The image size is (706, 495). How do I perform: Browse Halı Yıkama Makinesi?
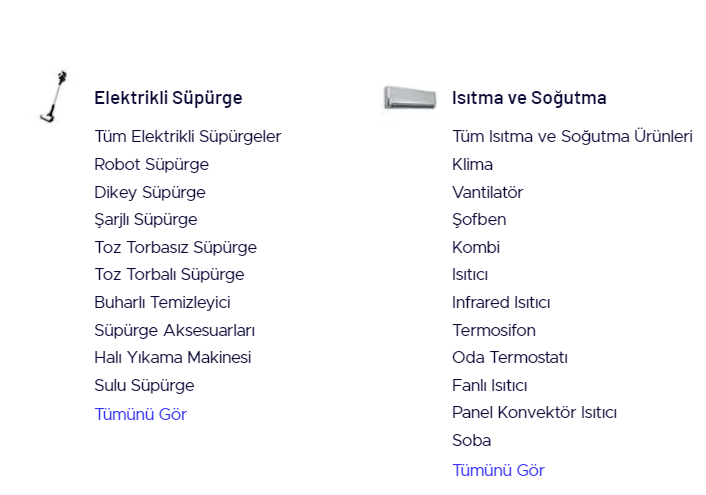[x=173, y=357]
